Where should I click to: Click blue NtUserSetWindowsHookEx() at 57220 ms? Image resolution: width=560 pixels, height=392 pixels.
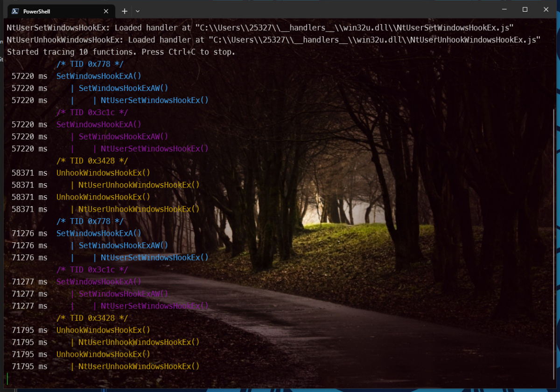[x=154, y=100]
